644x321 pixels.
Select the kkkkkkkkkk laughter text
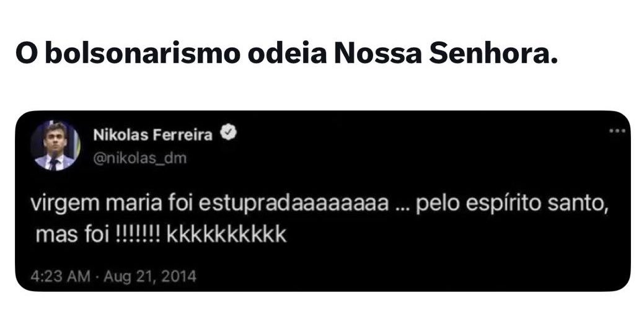click(x=227, y=235)
